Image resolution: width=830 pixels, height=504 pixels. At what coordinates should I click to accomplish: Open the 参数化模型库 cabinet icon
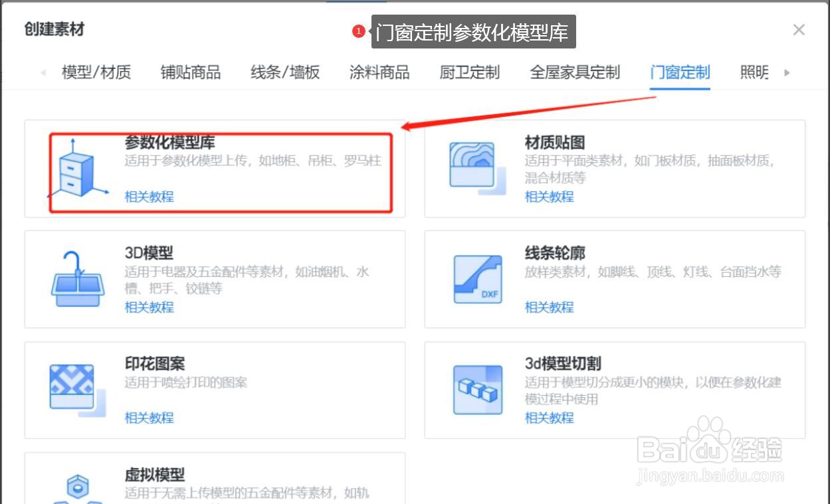tap(78, 169)
